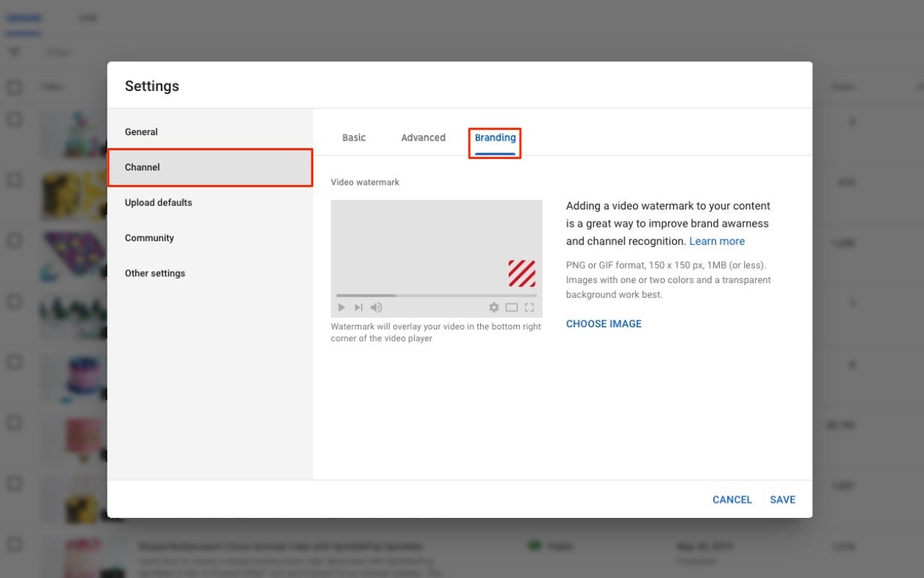Viewport: 924px width, 578px height.
Task: Open the filter funnel icon above the video list
Action: click(14, 51)
